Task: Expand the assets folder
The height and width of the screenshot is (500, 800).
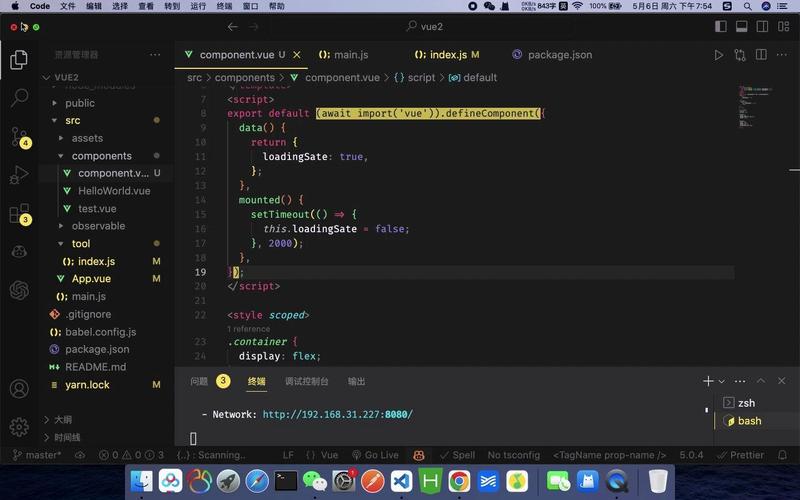Action: click(x=87, y=138)
